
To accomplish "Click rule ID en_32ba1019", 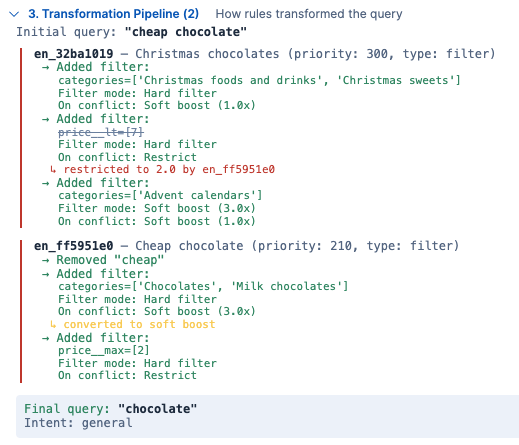I will click(x=74, y=54).
